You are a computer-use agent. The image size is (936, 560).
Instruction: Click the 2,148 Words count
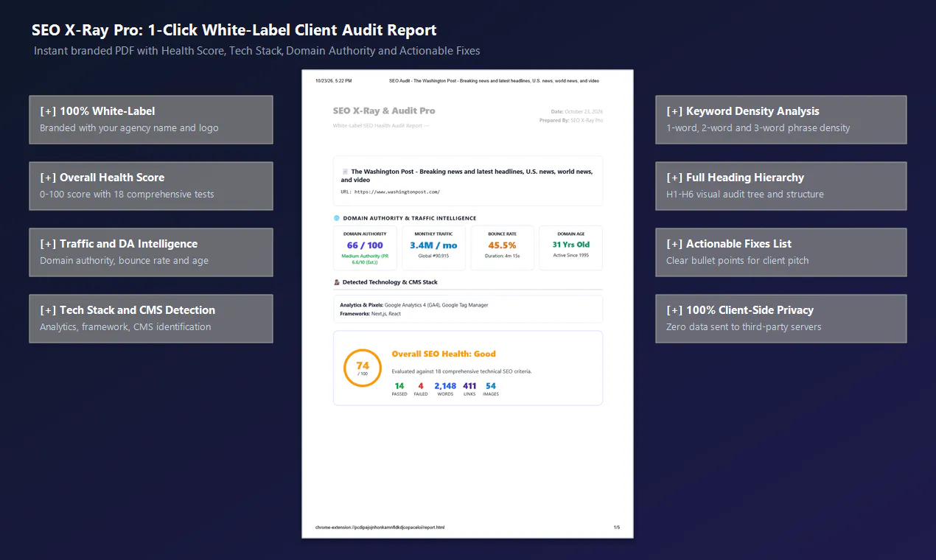click(445, 389)
